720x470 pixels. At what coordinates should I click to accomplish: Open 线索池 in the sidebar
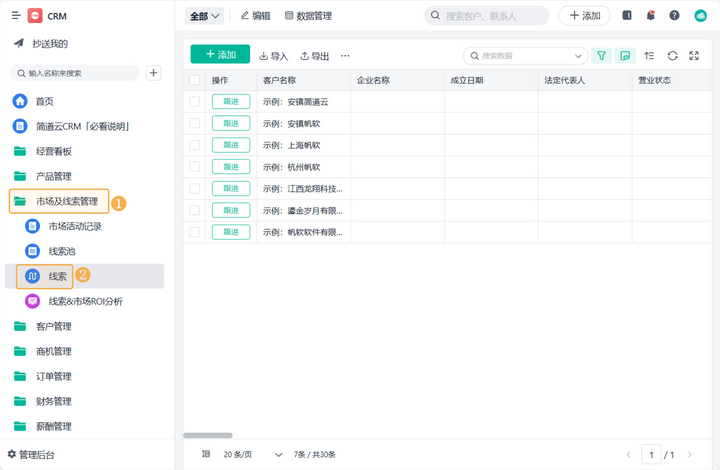[x=62, y=251]
